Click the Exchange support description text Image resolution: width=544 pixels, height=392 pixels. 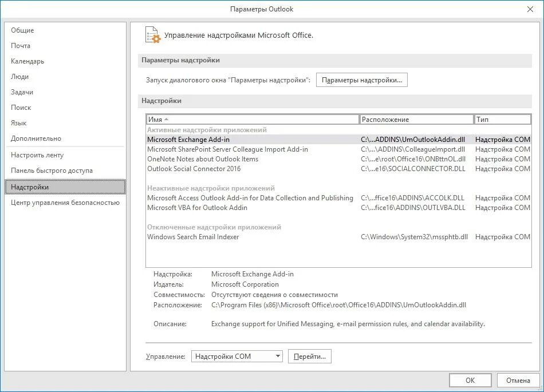[x=348, y=324]
